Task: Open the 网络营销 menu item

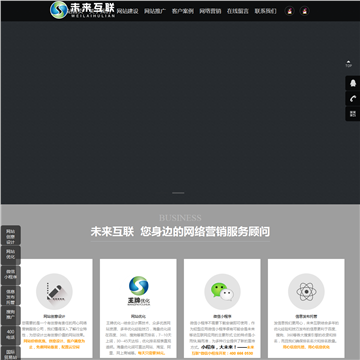Action: [210, 11]
